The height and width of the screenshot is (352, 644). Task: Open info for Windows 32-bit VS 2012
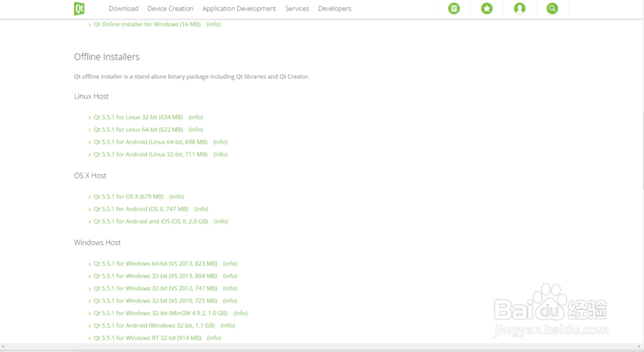click(x=230, y=288)
